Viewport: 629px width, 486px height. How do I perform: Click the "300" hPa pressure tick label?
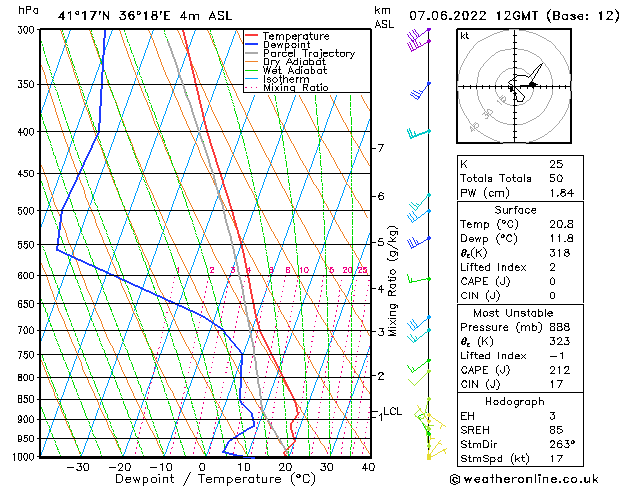click(x=28, y=30)
